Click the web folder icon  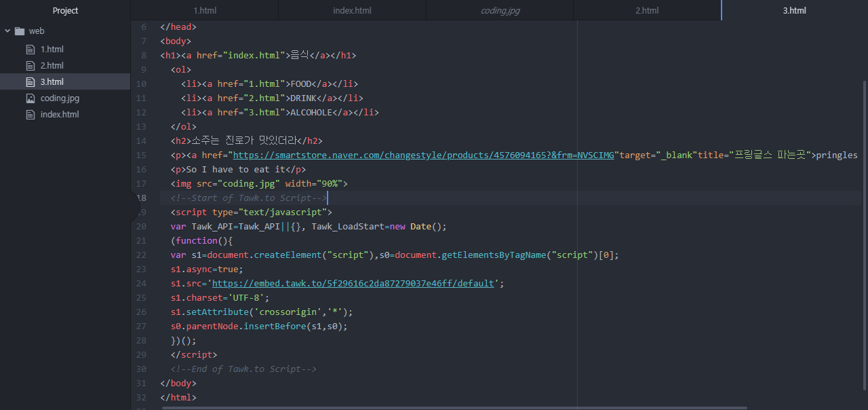point(19,31)
